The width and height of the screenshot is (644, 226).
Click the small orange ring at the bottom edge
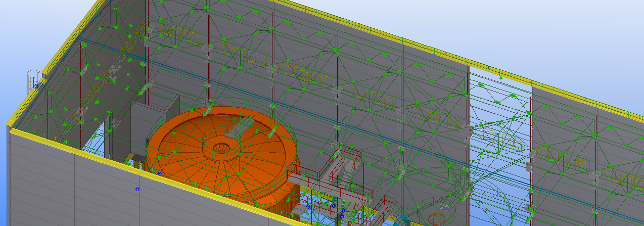click(x=436, y=220)
